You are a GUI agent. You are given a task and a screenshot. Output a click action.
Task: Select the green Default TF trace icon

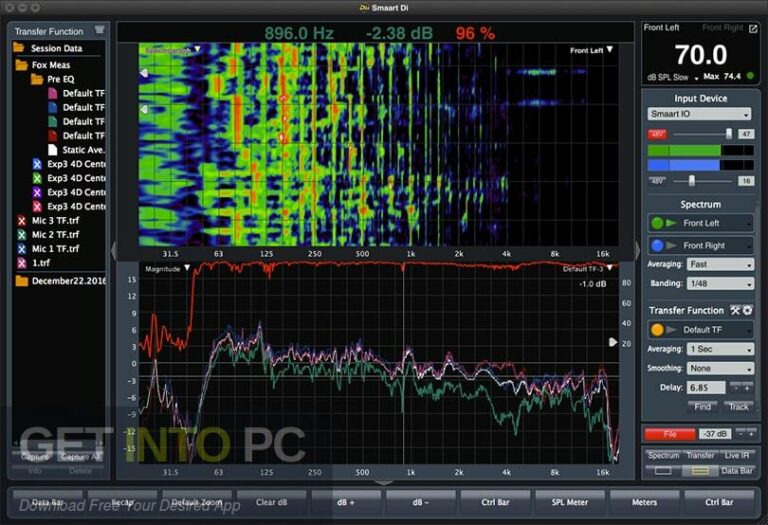(x=52, y=121)
